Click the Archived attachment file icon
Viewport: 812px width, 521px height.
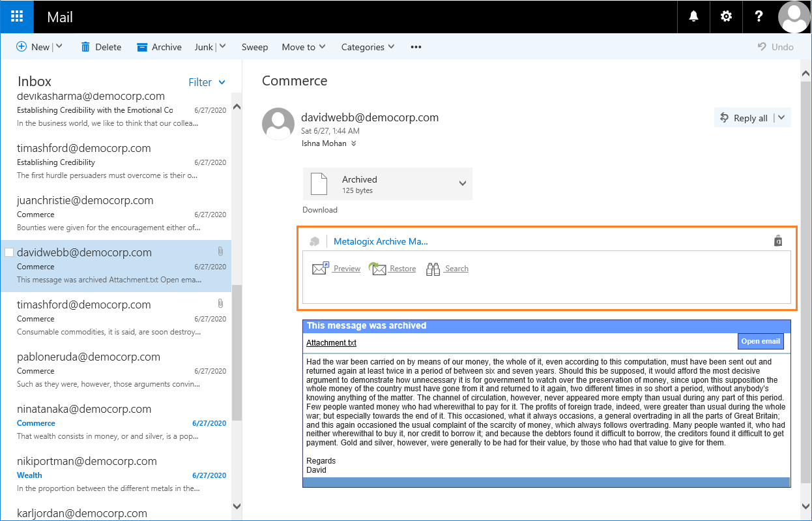(319, 184)
